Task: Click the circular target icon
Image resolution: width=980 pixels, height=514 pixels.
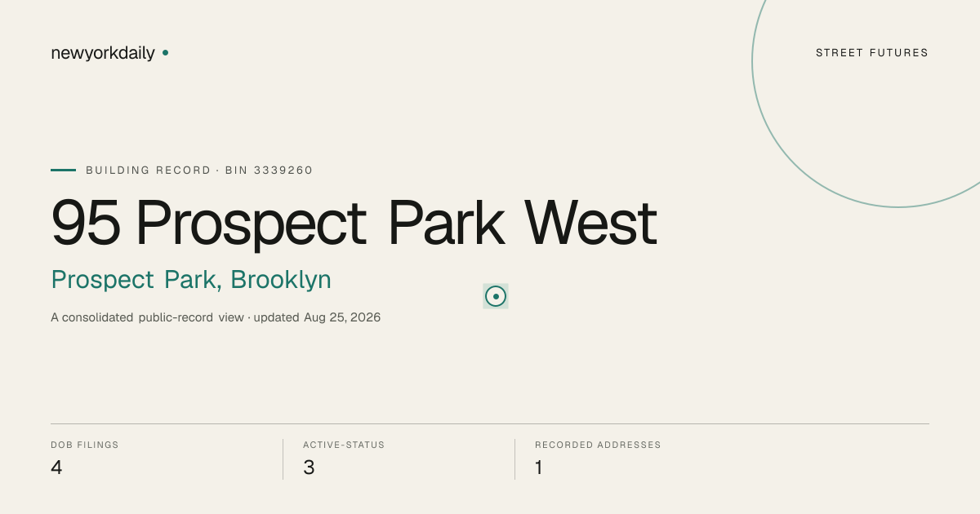Action: [x=496, y=296]
